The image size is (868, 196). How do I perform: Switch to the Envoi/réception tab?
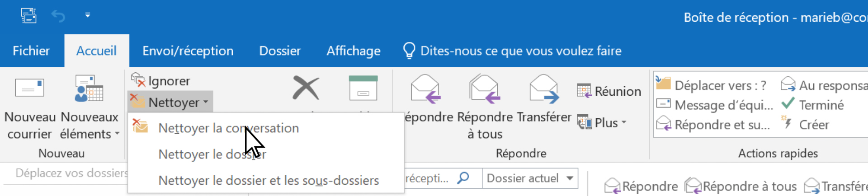point(188,51)
